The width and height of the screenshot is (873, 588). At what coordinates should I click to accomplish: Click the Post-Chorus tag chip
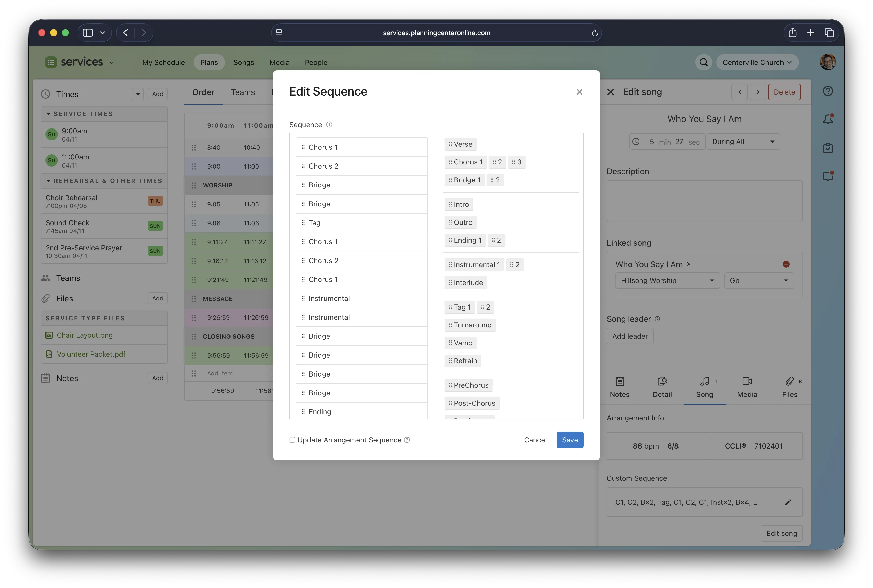(472, 403)
